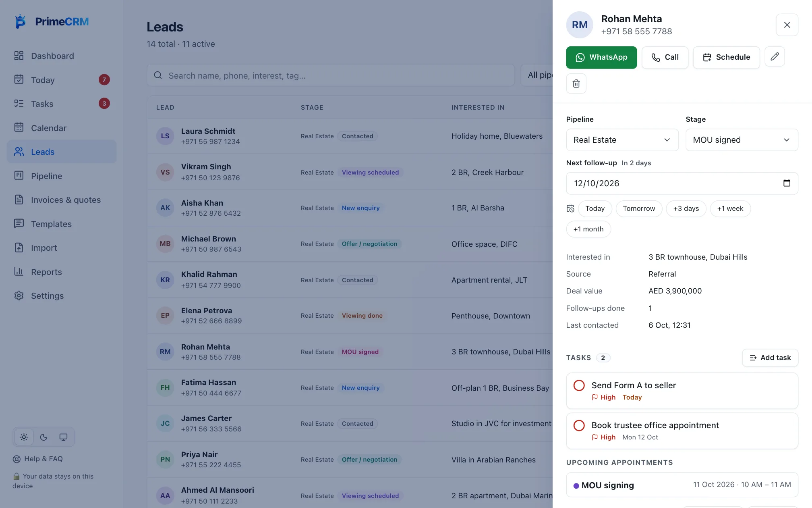Open the Pipeline Real Estate dropdown
The image size is (812, 508).
pos(622,140)
